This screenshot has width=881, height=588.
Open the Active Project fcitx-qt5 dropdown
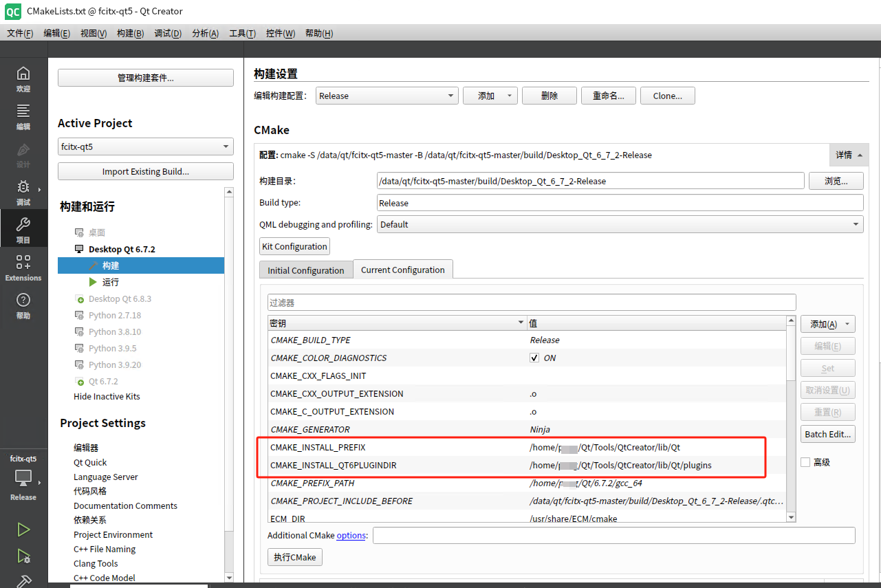tap(146, 146)
